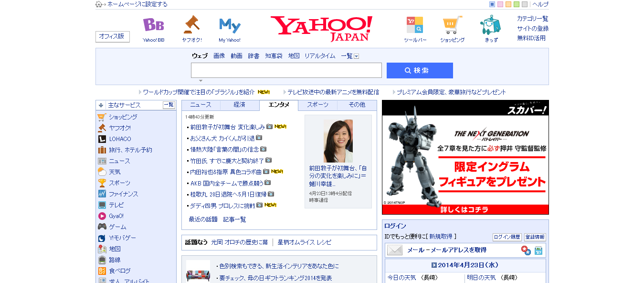Viewport: 644px width, 283px height.
Task: Select the pink page color swatch
Action: (500, 4)
